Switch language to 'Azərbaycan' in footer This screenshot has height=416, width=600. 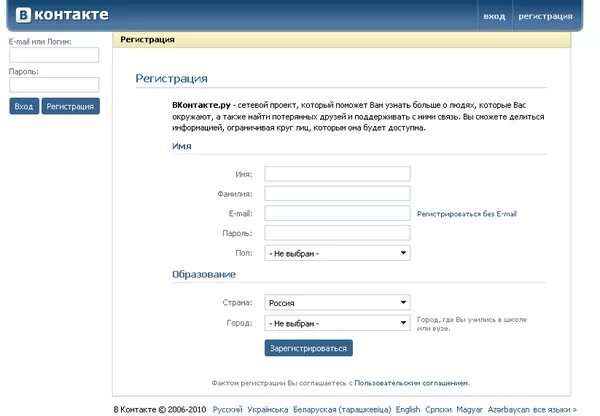pyautogui.click(x=508, y=409)
